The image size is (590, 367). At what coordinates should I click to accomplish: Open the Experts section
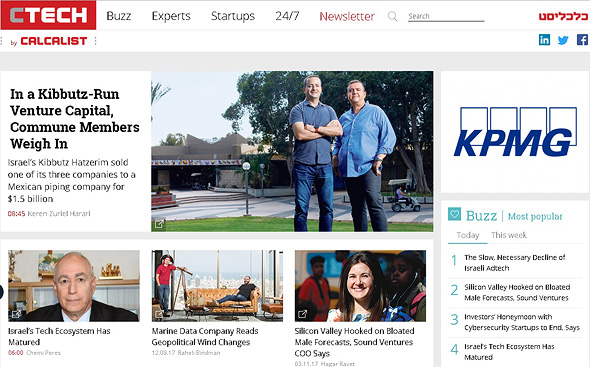pyautogui.click(x=171, y=16)
